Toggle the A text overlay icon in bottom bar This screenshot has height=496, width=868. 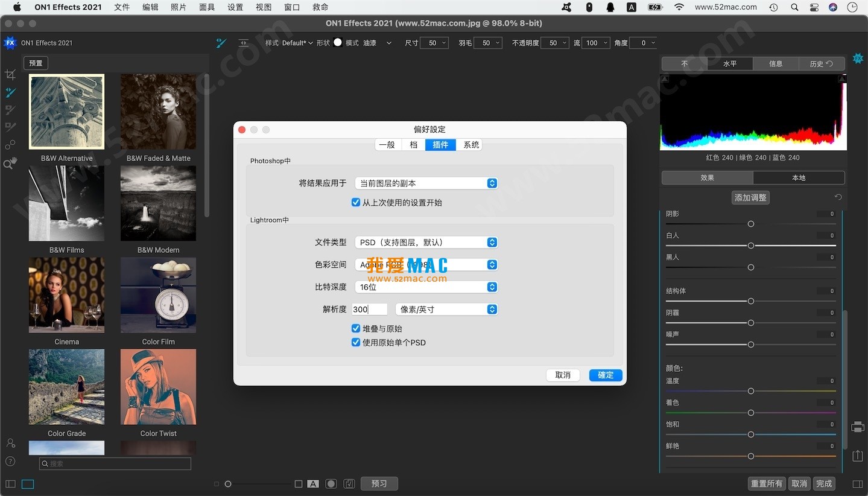tap(312, 484)
